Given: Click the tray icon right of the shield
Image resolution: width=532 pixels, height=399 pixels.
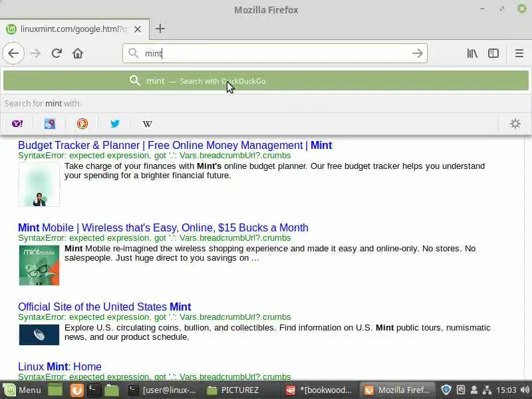Looking at the screenshot, I should pyautogui.click(x=461, y=390).
